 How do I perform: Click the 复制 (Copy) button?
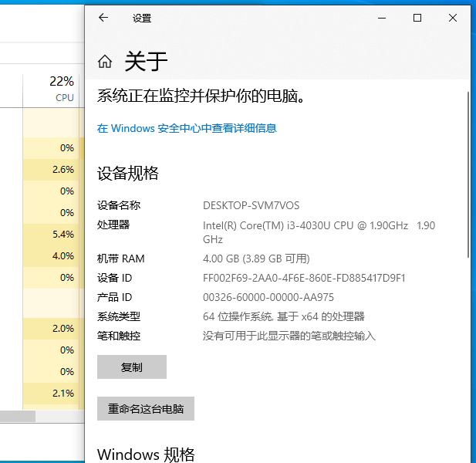tap(132, 367)
